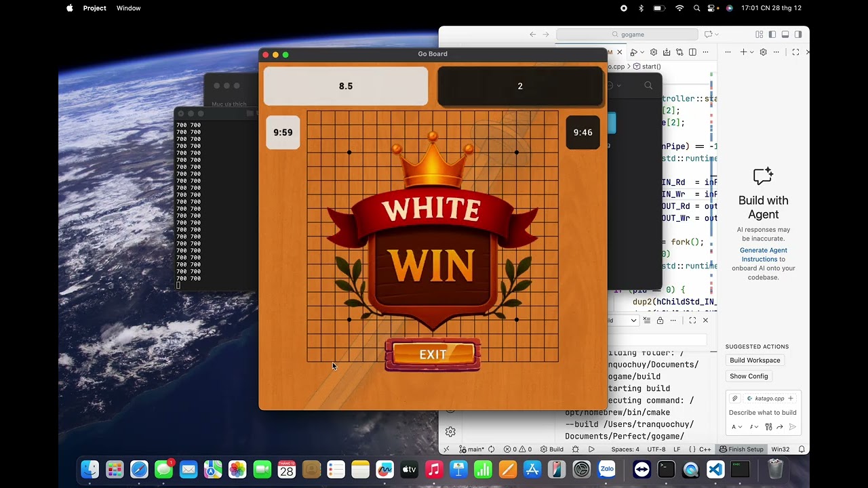Click the gogame search field in VS Code
Screen dimensions: 868x488
coord(627,34)
